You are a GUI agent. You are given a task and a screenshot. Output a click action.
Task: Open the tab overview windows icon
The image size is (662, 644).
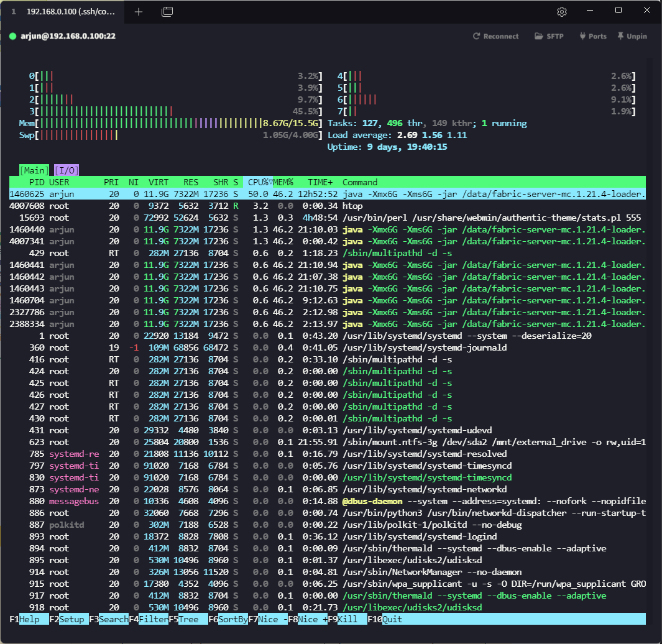point(167,12)
